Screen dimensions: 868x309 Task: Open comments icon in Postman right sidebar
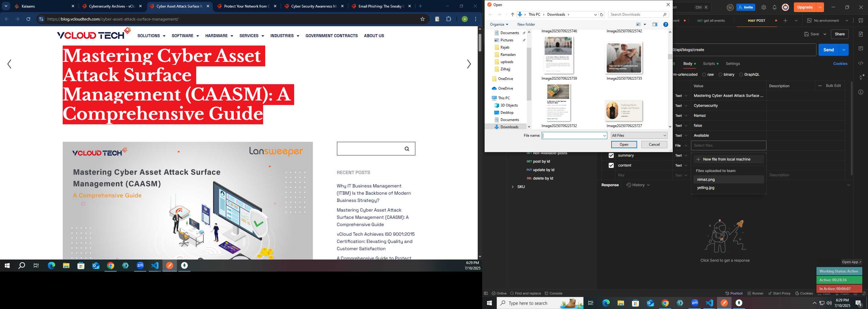860,49
